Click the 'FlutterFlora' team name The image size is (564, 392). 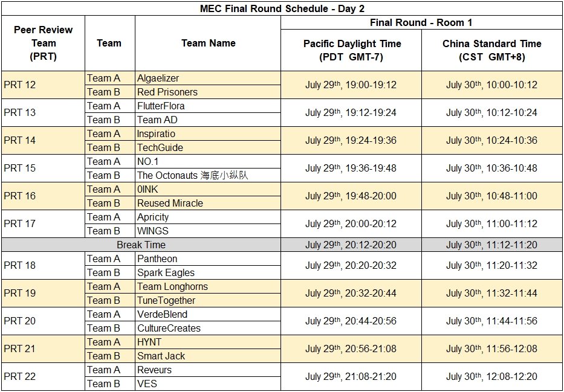coord(161,106)
